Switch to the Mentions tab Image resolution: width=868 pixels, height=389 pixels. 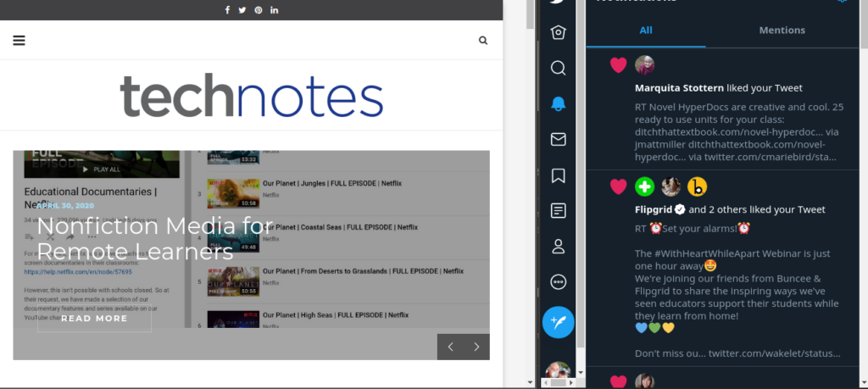click(x=782, y=31)
